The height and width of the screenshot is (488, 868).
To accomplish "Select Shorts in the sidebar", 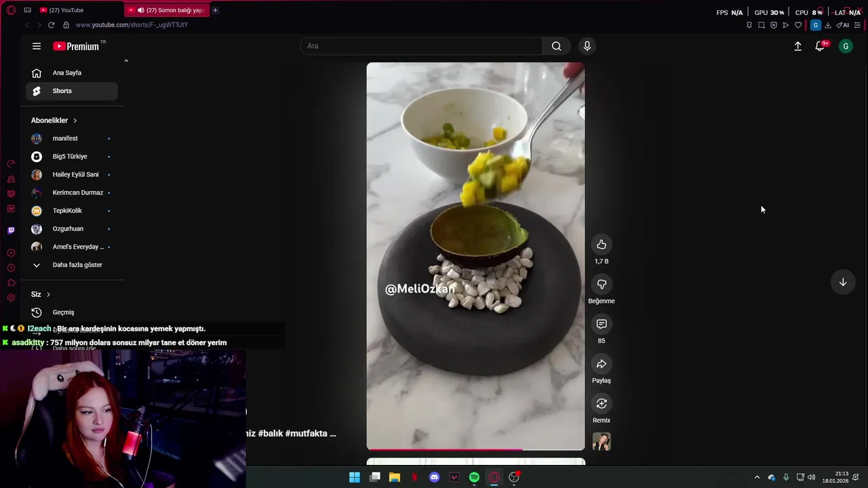I will [72, 91].
